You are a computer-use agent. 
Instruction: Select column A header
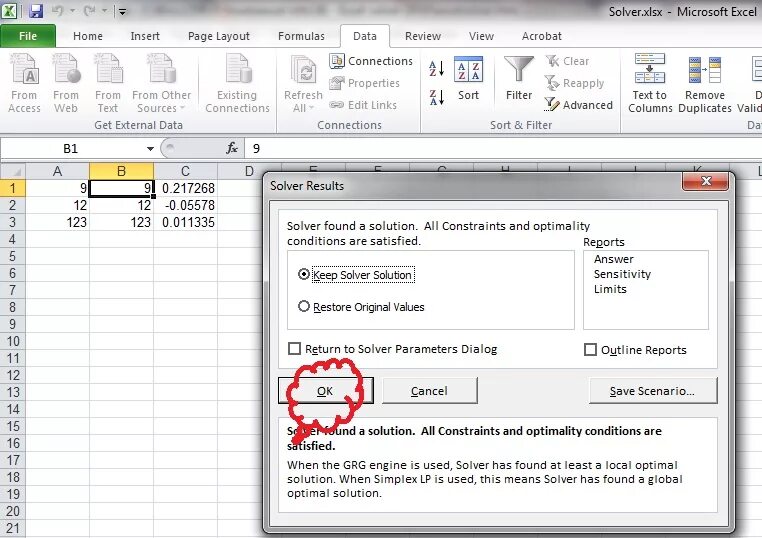[57, 171]
